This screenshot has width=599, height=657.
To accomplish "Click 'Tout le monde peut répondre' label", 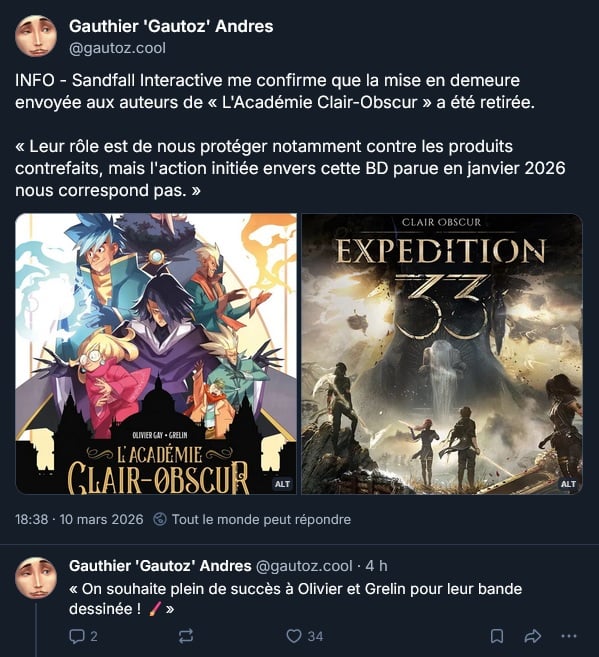I will pyautogui.click(x=261, y=520).
